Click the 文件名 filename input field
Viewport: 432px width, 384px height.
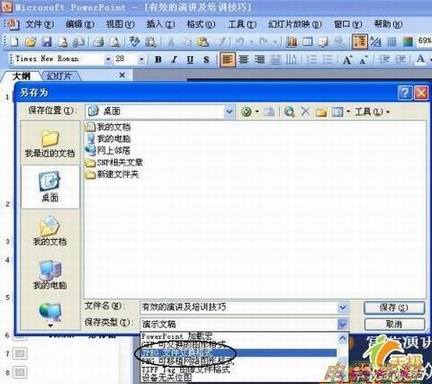pyautogui.click(x=240, y=307)
